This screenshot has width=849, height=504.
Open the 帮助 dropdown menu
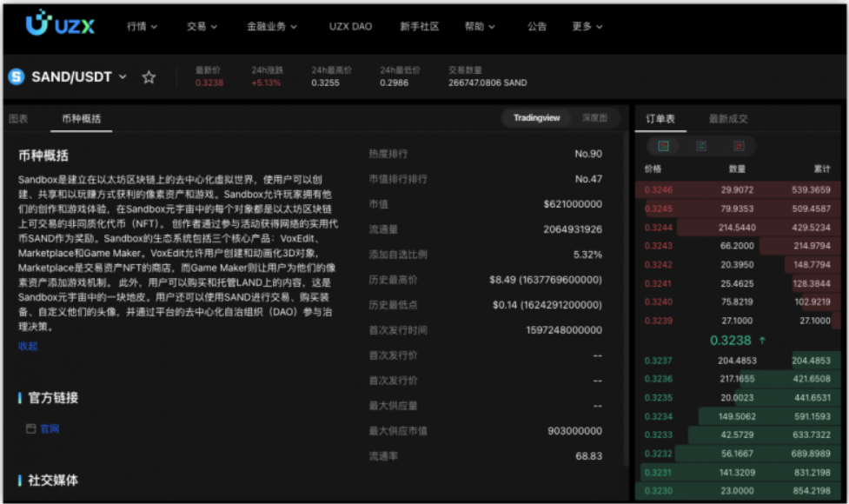480,26
